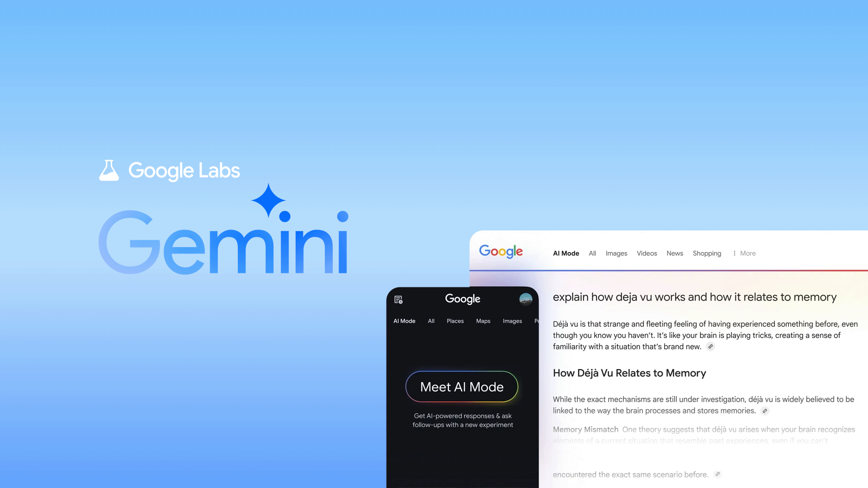Select the AI Mode tab in desktop Google
Viewport: 868px width, 488px height.
point(566,253)
